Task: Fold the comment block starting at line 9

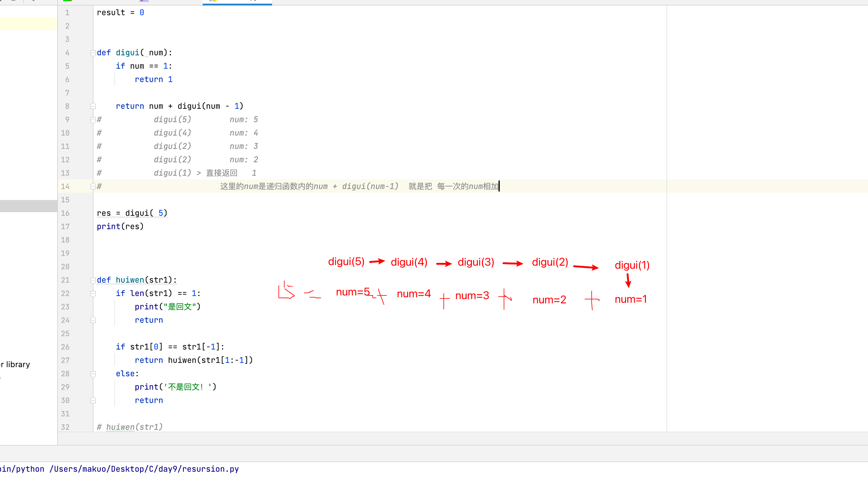Action: 93,119
